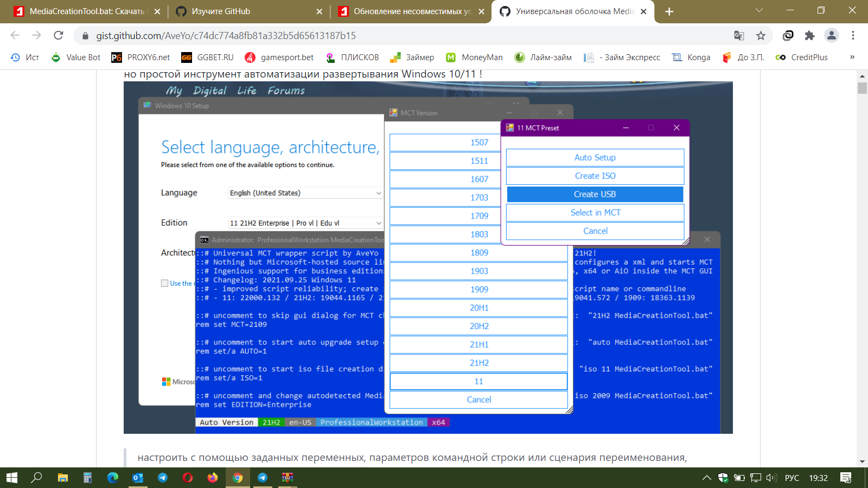The height and width of the screenshot is (488, 868).
Task: Click Auto Setup in the 11 MCT Preset dialog
Action: coord(595,157)
